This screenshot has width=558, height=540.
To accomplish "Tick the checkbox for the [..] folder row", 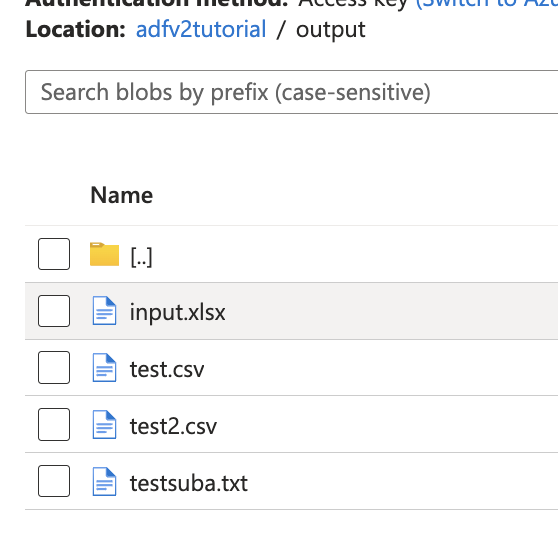I will click(x=54, y=254).
